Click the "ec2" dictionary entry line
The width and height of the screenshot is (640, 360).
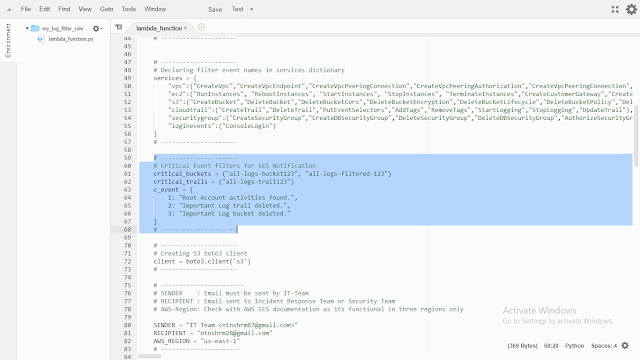(400, 94)
